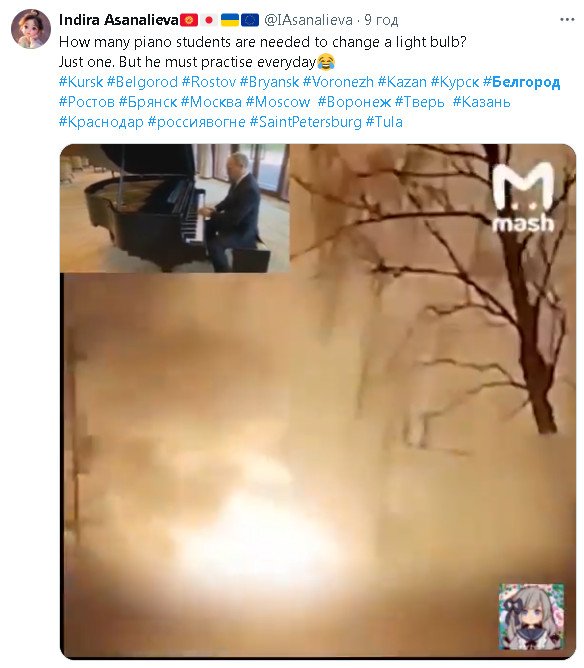Open the #SaintPetersburg hashtag

point(305,122)
